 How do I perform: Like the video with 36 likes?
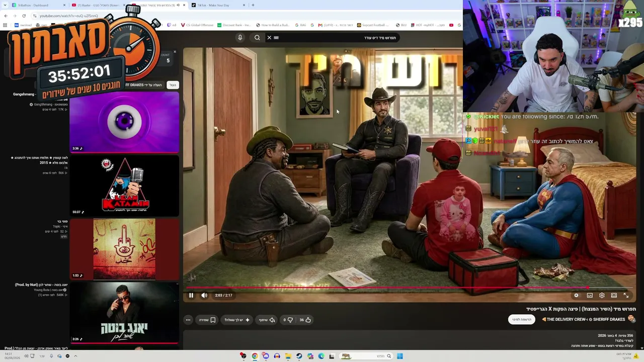[x=305, y=320]
